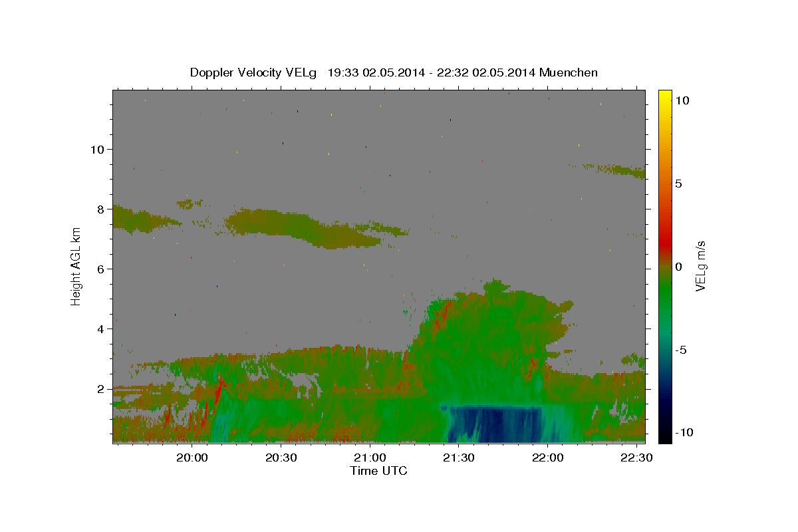798x532 pixels.
Task: Click the 20:00 time axis tick label
Action: (x=193, y=458)
